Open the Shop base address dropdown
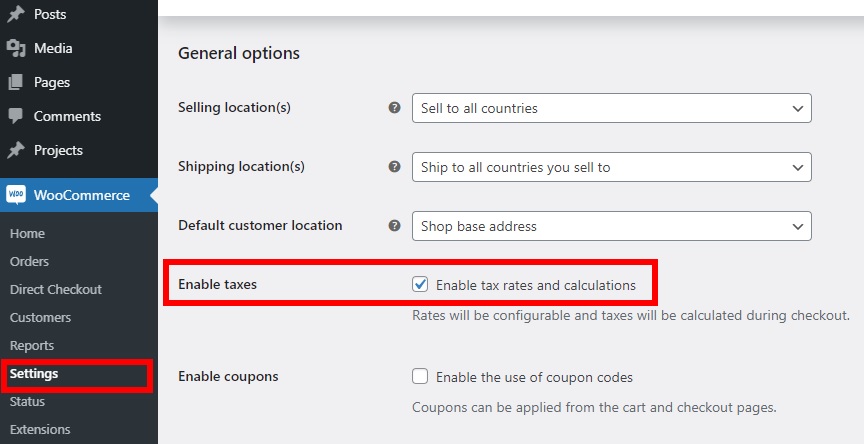Screen dimensions: 864x444 pyautogui.click(x=612, y=226)
